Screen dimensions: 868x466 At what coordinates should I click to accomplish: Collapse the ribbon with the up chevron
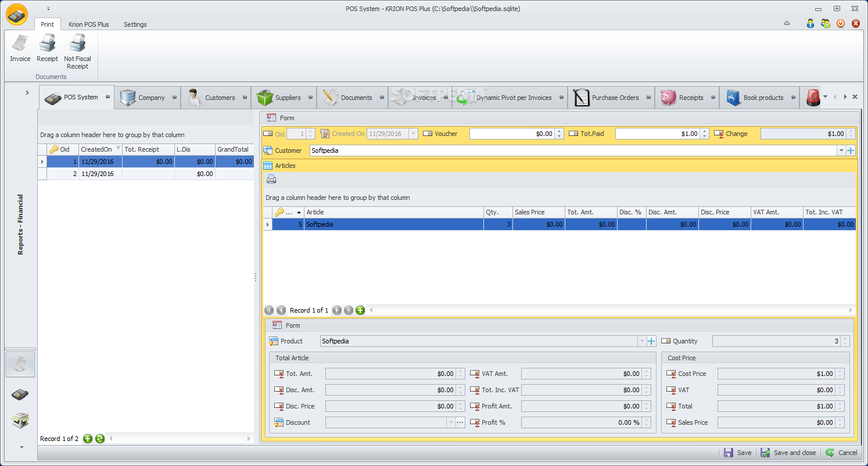[x=787, y=24]
